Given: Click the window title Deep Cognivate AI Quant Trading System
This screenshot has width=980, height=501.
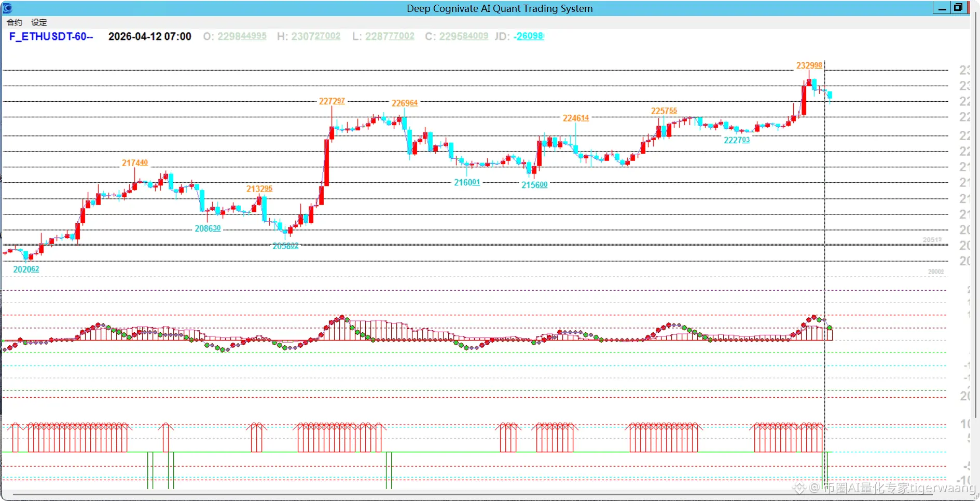Looking at the screenshot, I should (500, 8).
